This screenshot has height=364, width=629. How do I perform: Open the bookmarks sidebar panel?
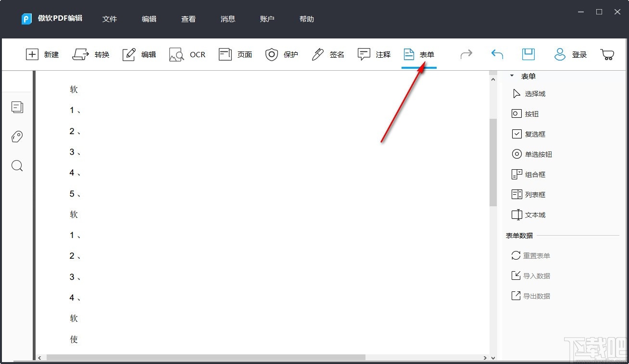pos(17,137)
